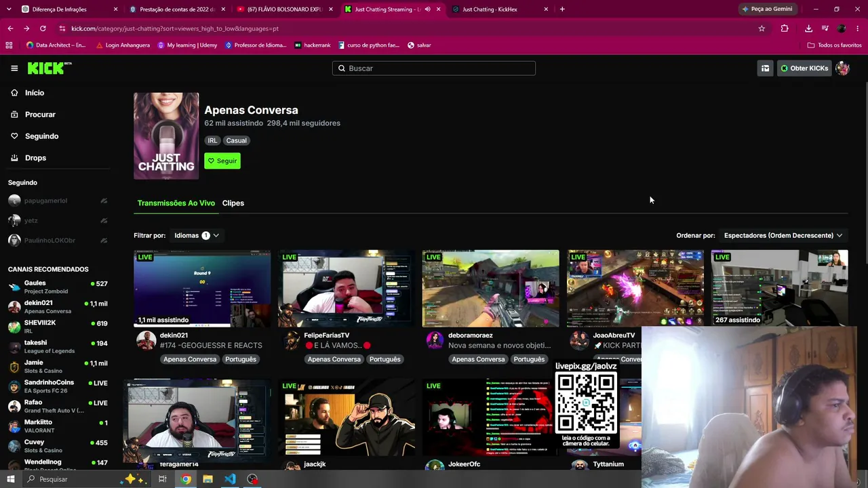Open File Explorer from the taskbar

[208, 479]
